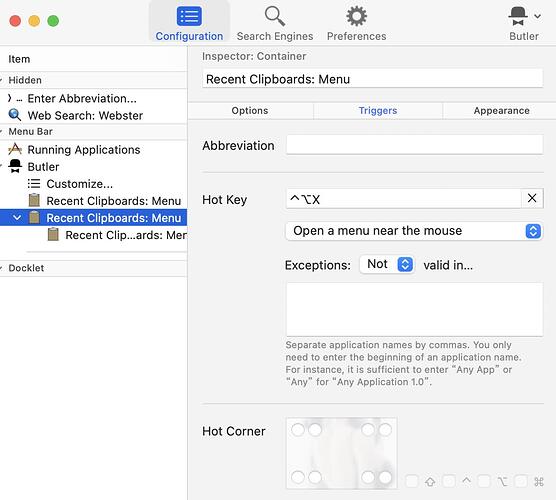Switch to the Options tab

250,111
